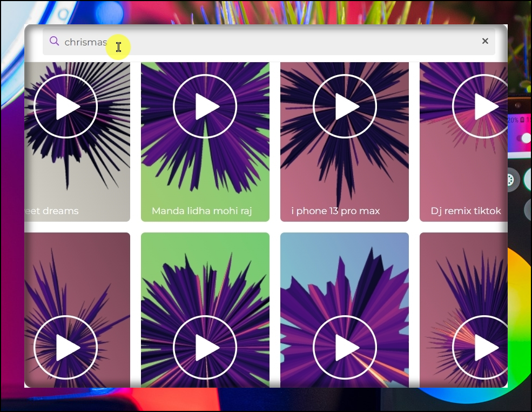Select the 'eet dreams' title text

click(x=51, y=211)
